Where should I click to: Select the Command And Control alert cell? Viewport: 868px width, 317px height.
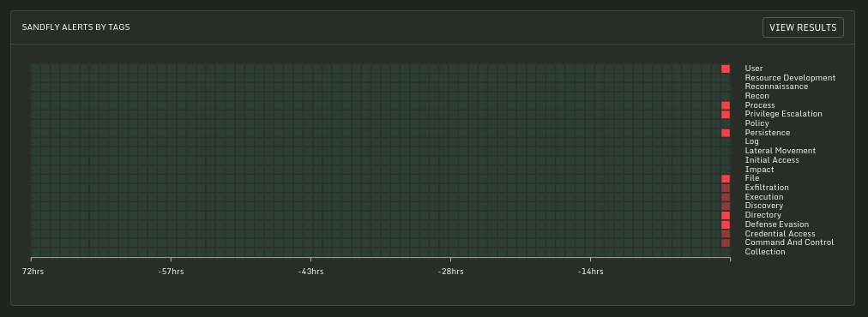pos(726,242)
